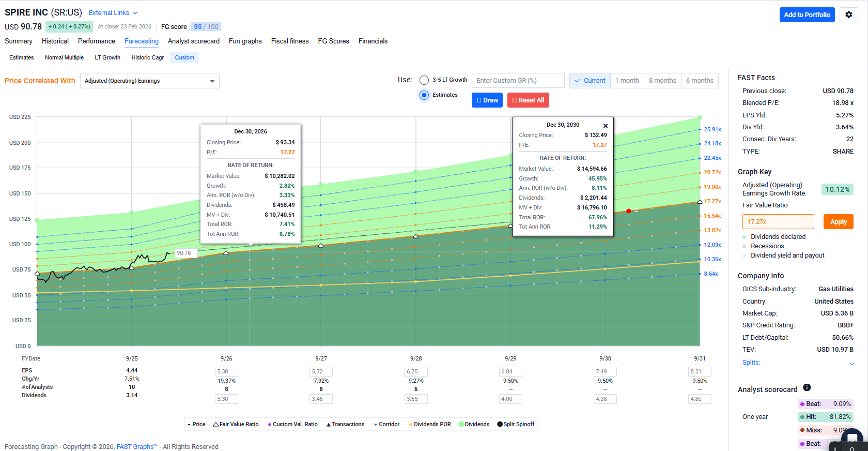Edit the 9/26 EPS estimate field
Image resolution: width=868 pixels, height=451 pixels.
point(226,371)
